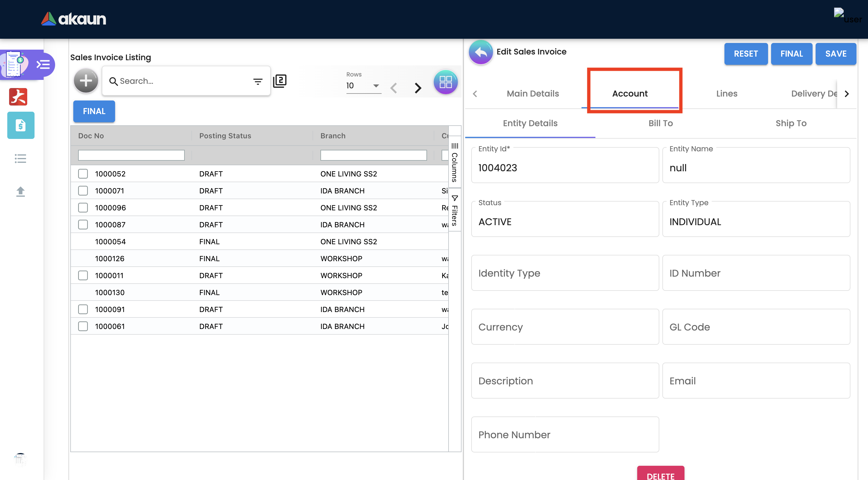Viewport: 868px width, 480px height.
Task: Switch to the Lines tab
Action: point(727,93)
